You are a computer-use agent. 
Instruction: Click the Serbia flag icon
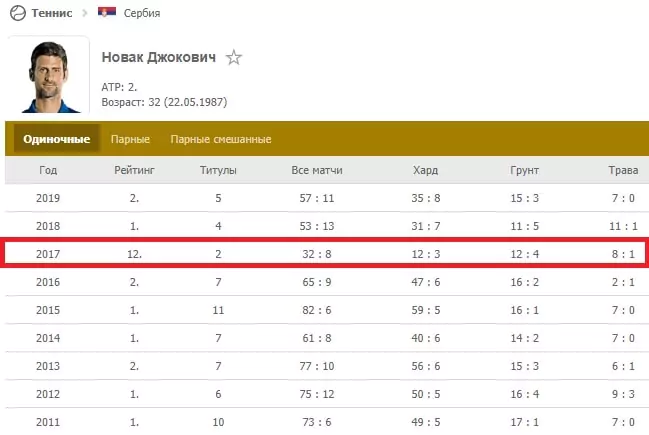pyautogui.click(x=107, y=12)
